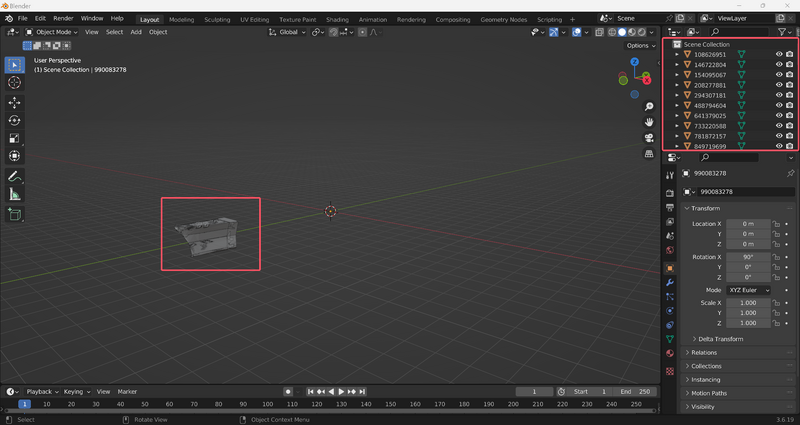800x425 pixels.
Task: Open the Particles properties tab
Action: (670, 296)
